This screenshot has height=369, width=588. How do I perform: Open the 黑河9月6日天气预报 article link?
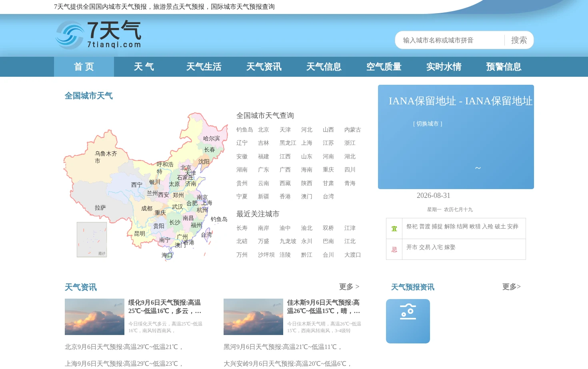[x=283, y=347]
